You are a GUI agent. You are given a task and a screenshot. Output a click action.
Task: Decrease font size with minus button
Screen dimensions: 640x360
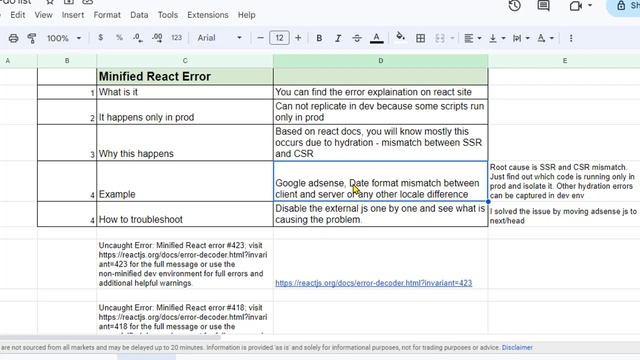(x=260, y=38)
